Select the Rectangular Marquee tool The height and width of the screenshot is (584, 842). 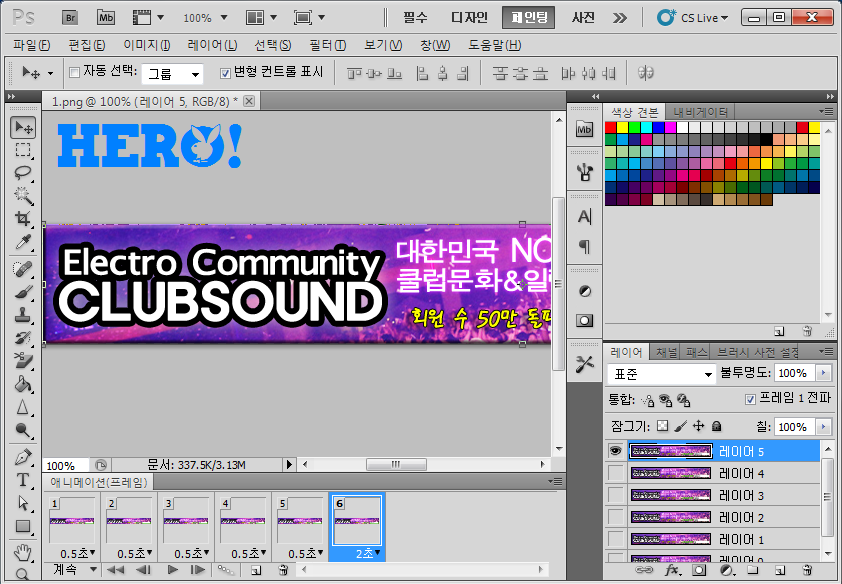click(23, 150)
